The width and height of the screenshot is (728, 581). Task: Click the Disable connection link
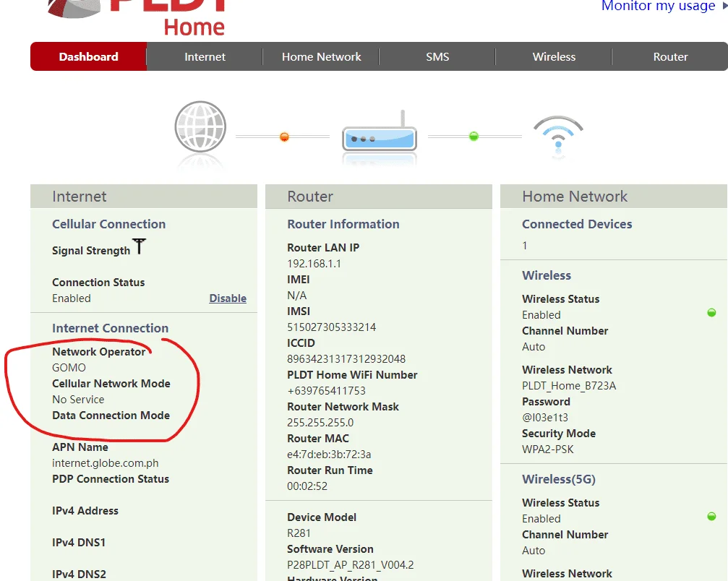[228, 298]
